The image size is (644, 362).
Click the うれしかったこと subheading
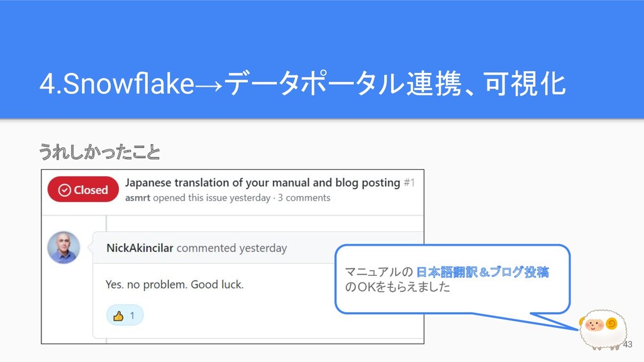click(x=100, y=152)
